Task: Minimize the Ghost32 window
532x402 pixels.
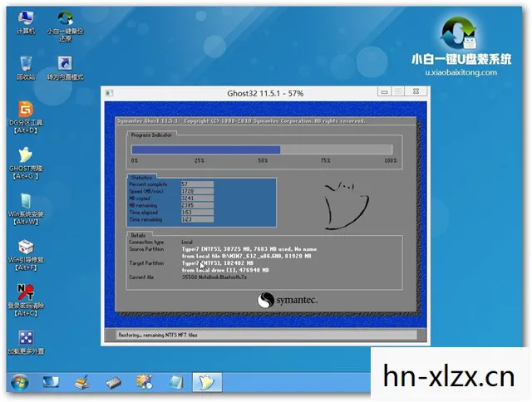Action: click(384, 91)
